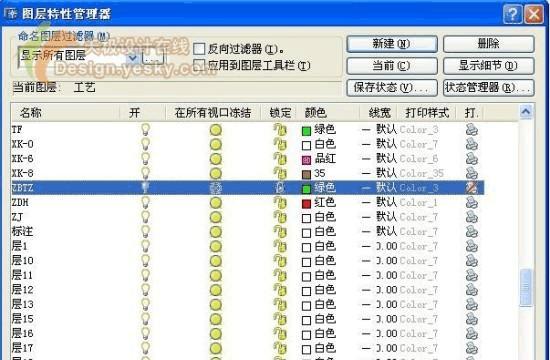Image resolution: width=550 pixels, height=360 pixels.
Task: Sort by the 打印样式 column header
Action: [x=427, y=113]
